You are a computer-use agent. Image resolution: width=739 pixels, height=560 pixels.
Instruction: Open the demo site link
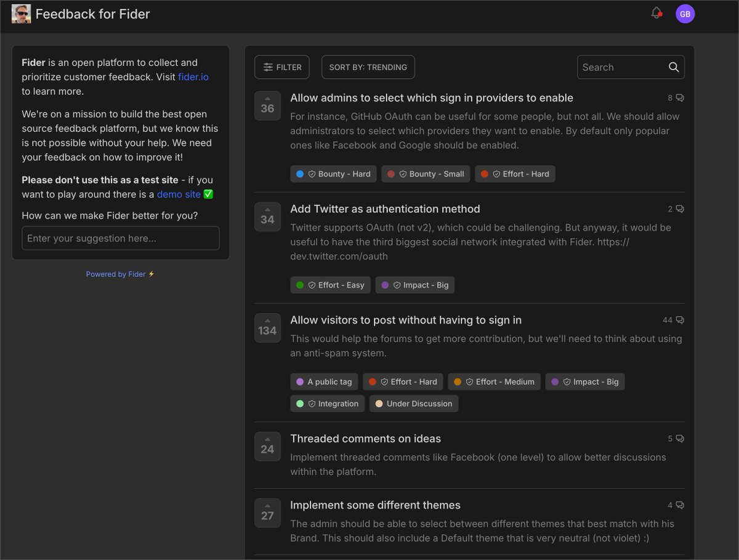[179, 194]
